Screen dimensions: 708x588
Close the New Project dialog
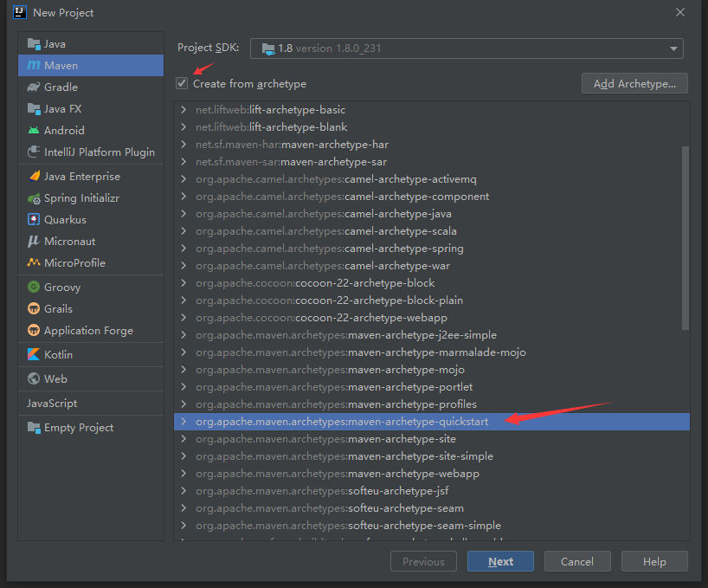680,12
